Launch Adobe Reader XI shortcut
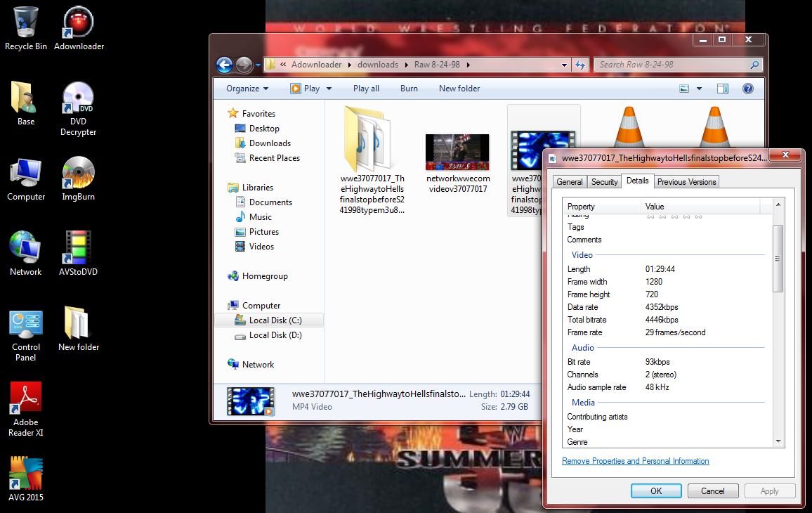Screen dimensions: 812x513 tap(26, 410)
